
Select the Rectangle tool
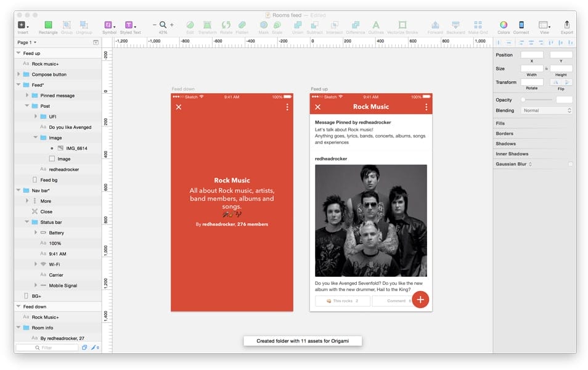[48, 25]
